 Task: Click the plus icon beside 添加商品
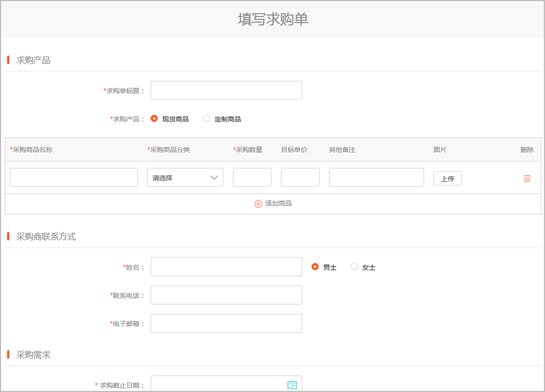point(258,204)
